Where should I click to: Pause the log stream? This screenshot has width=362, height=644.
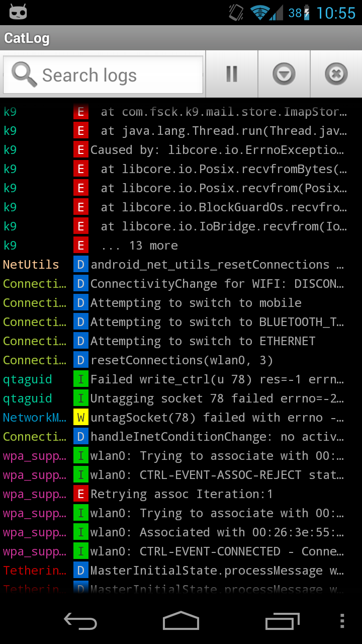pyautogui.click(x=232, y=74)
